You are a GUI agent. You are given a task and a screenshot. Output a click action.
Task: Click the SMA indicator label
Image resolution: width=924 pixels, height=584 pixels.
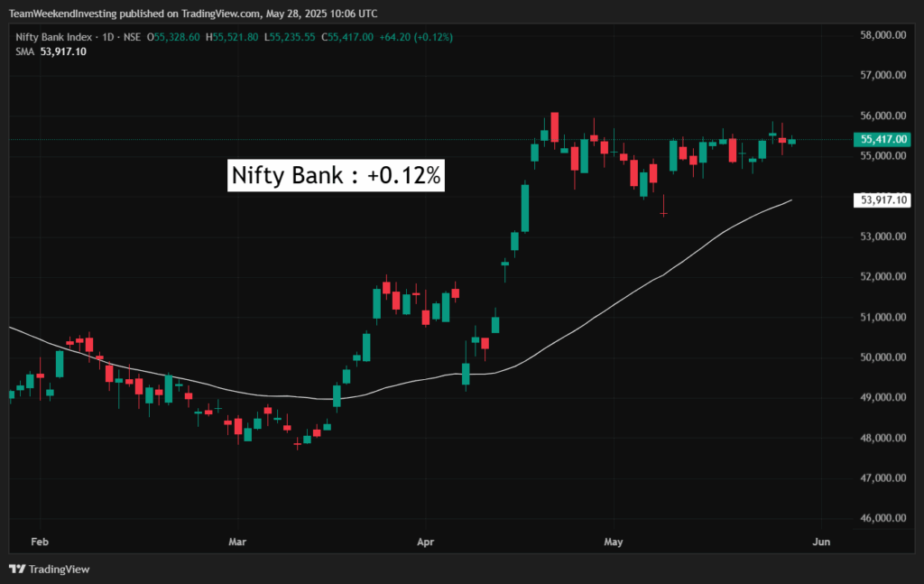(x=24, y=51)
